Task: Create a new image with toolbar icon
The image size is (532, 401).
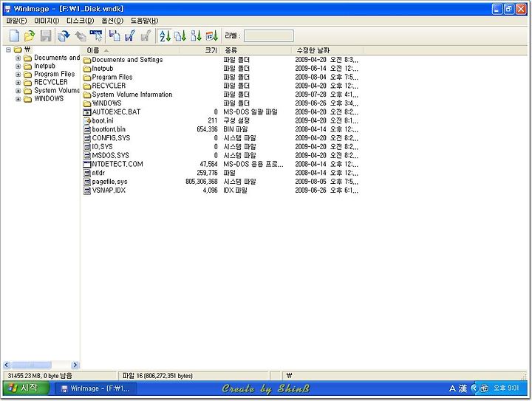Action: pos(14,35)
